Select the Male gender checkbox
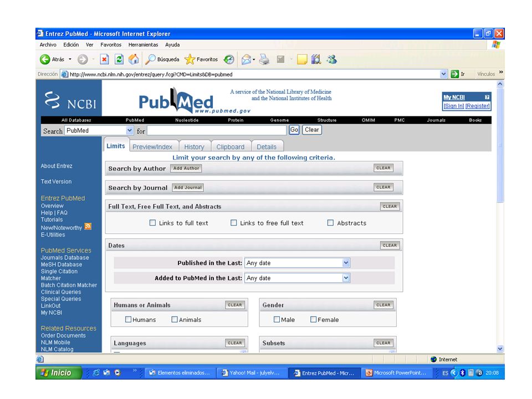This screenshot has width=532, height=399. pyautogui.click(x=277, y=319)
